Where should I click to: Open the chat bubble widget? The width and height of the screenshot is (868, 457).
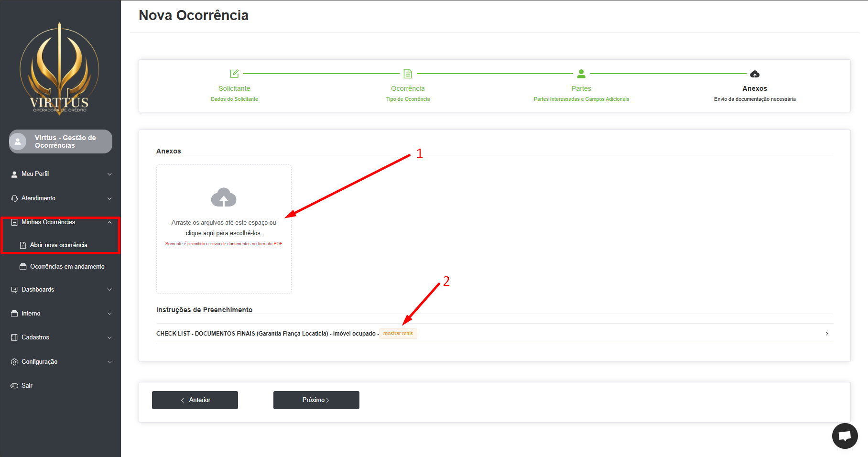845,436
